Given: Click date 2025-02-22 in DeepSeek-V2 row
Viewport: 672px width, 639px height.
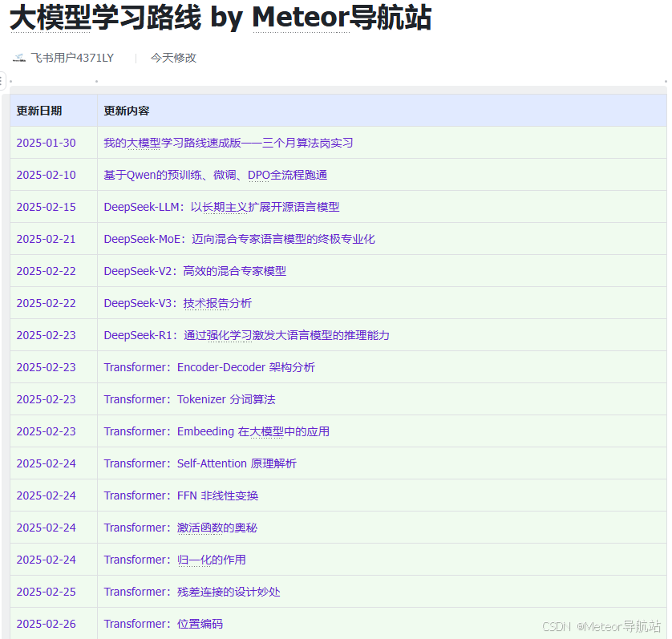Looking at the screenshot, I should pyautogui.click(x=46, y=271).
